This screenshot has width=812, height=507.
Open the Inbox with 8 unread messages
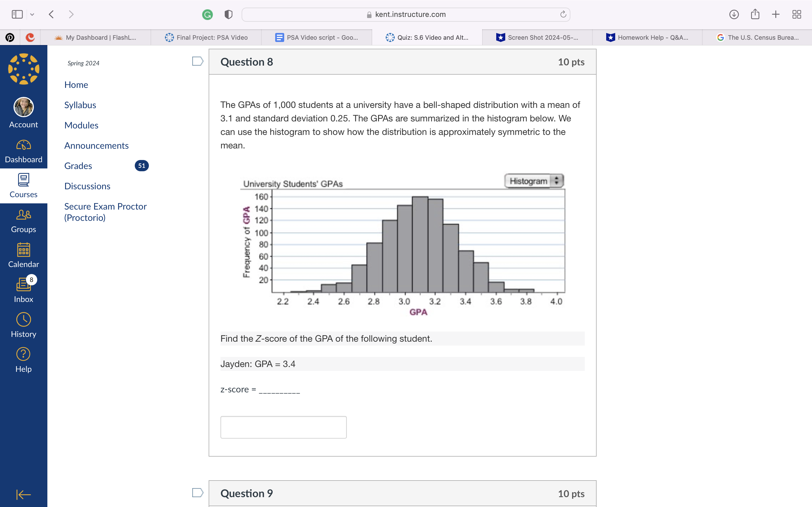tap(23, 285)
